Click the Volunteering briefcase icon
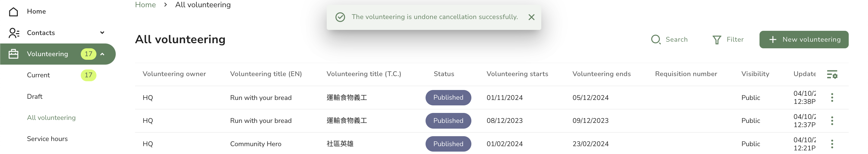This screenshot has height=154, width=868. [14, 54]
